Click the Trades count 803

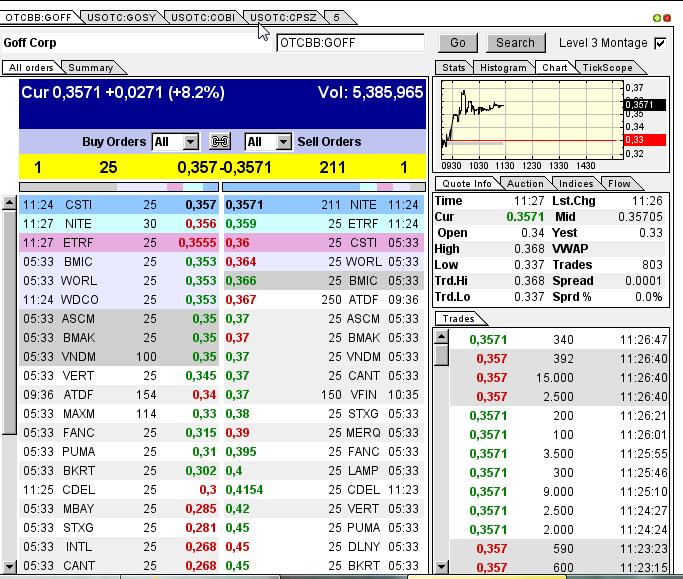(x=652, y=264)
